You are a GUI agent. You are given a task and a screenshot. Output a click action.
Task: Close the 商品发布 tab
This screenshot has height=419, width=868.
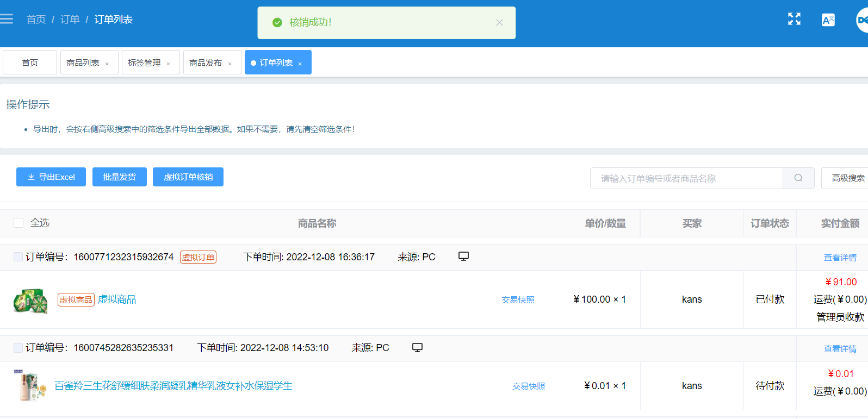[230, 64]
